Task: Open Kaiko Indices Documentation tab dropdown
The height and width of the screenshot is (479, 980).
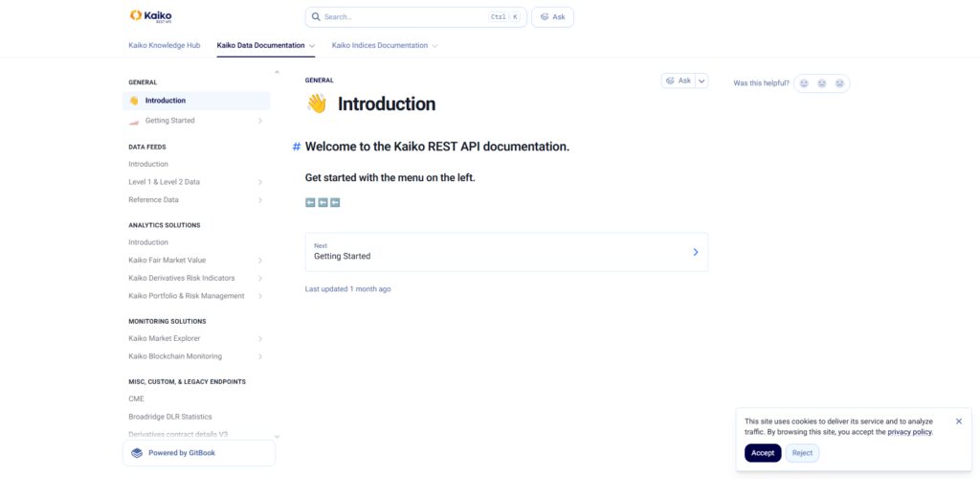Action: 434,46
